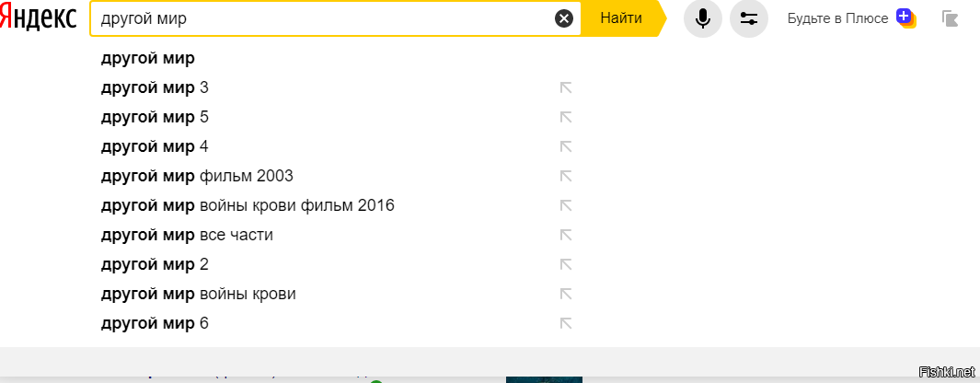Insert "другой мир 5" using its arrow

click(566, 118)
